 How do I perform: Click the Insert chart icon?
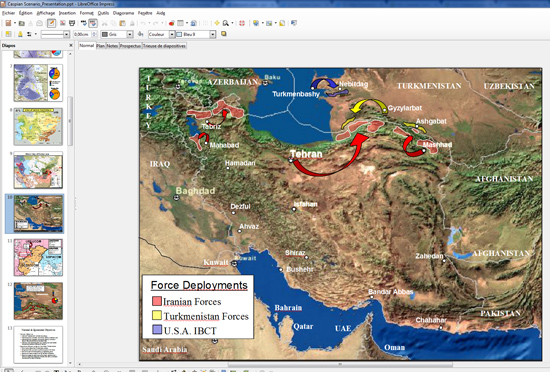pyautogui.click(x=172, y=23)
